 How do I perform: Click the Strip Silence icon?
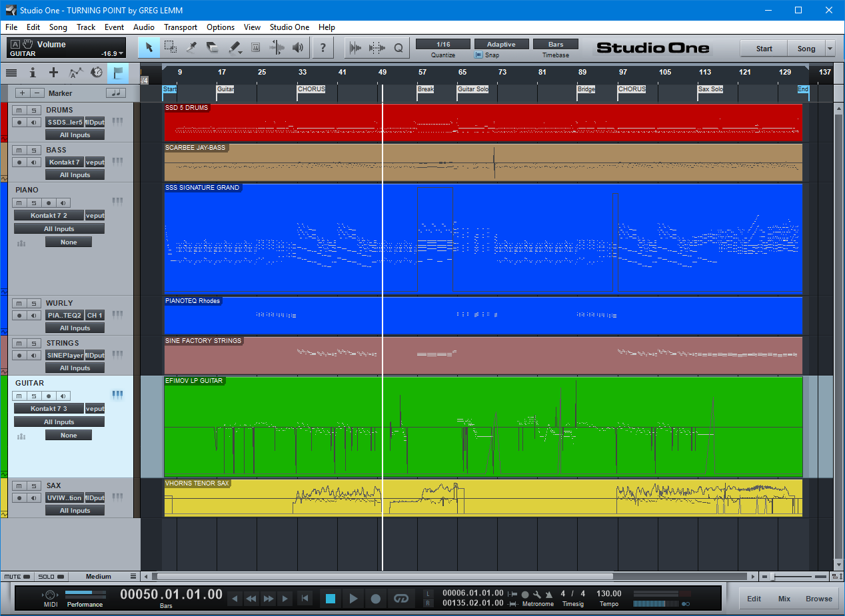point(355,47)
